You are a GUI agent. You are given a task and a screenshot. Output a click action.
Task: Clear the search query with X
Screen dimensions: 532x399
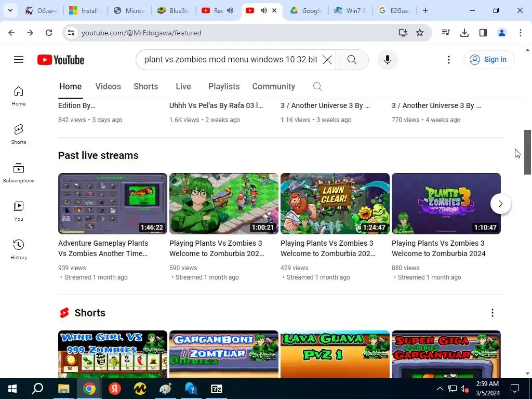click(327, 60)
